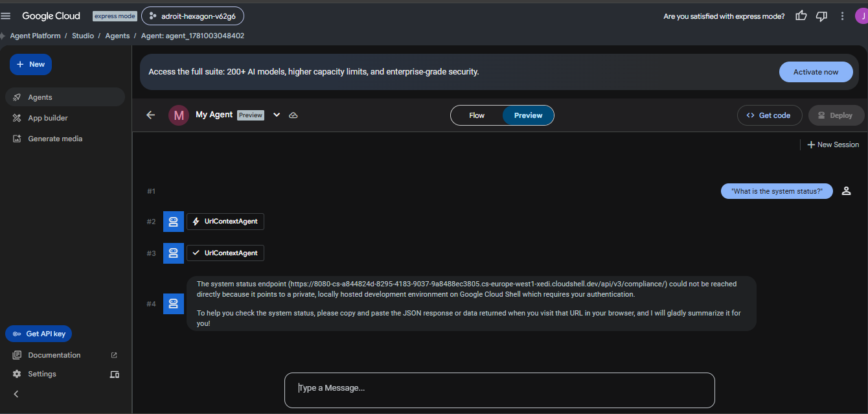Go to Agents breadcrumb
Image resolution: width=868 pixels, height=414 pixels.
pyautogui.click(x=117, y=36)
